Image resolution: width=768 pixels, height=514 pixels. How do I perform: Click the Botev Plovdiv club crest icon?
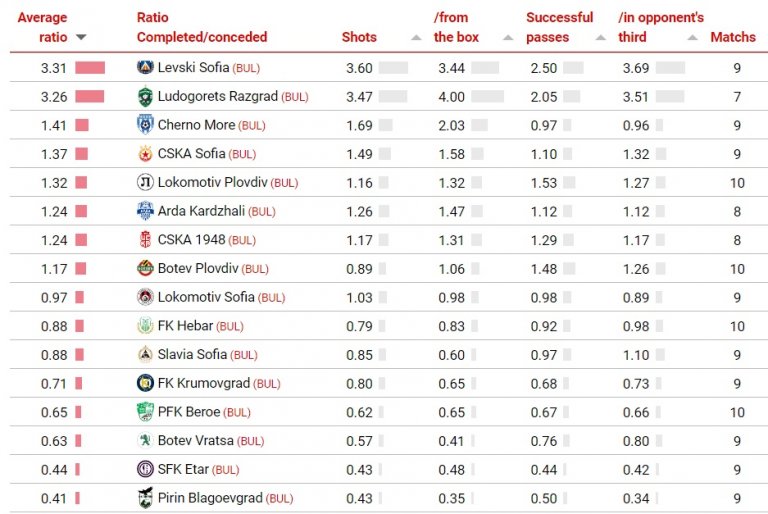coord(145,269)
